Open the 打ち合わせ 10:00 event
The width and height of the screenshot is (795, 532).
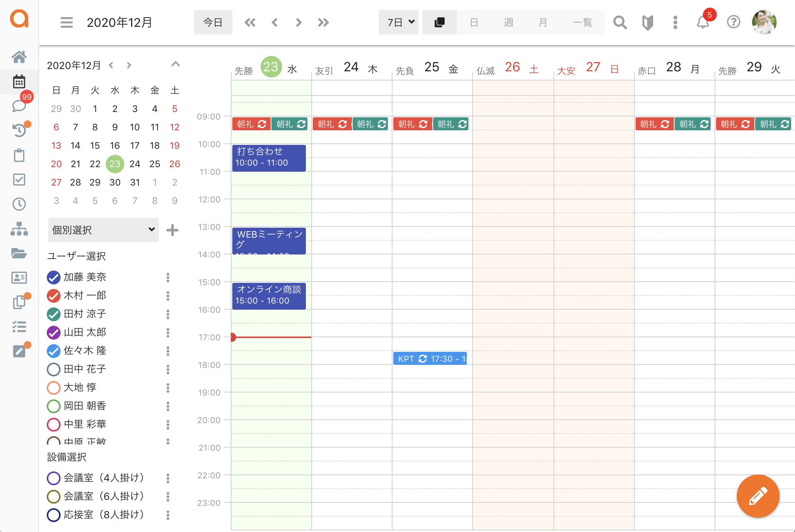pyautogui.click(x=269, y=158)
